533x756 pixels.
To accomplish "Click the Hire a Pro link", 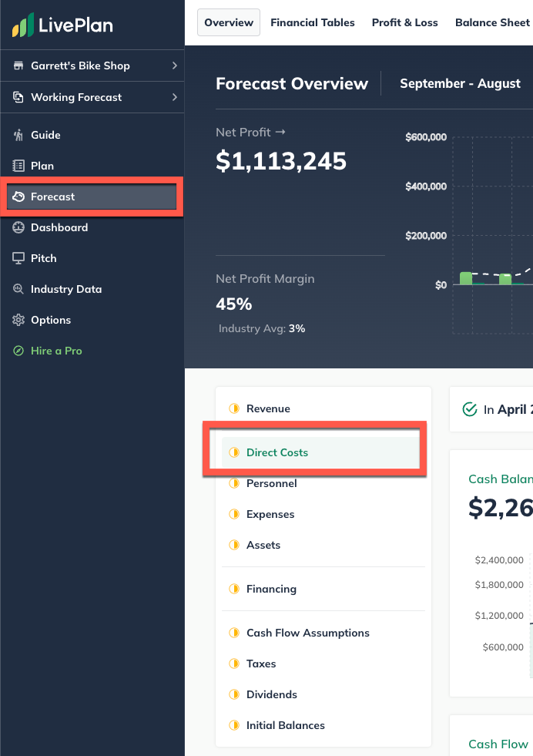I will pos(56,351).
